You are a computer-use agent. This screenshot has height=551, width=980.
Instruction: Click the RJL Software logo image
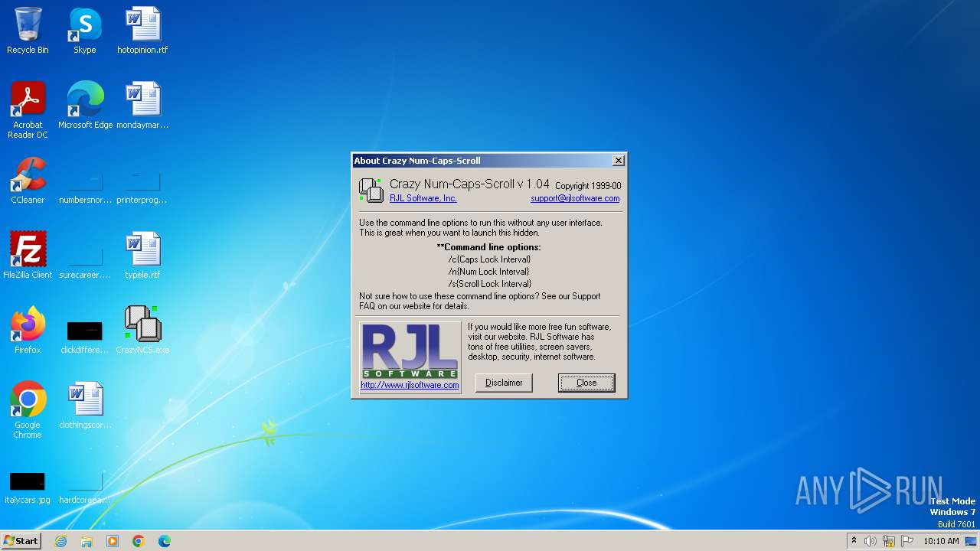tap(410, 350)
